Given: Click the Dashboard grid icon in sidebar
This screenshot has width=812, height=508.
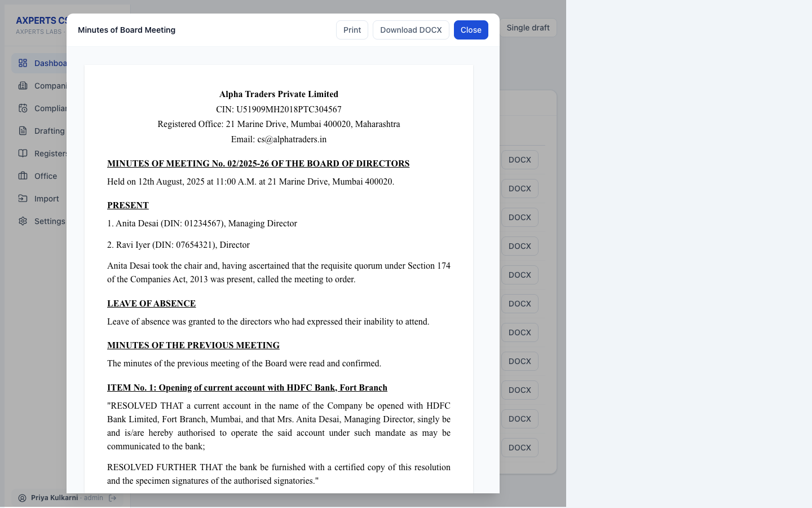Looking at the screenshot, I should (x=23, y=63).
